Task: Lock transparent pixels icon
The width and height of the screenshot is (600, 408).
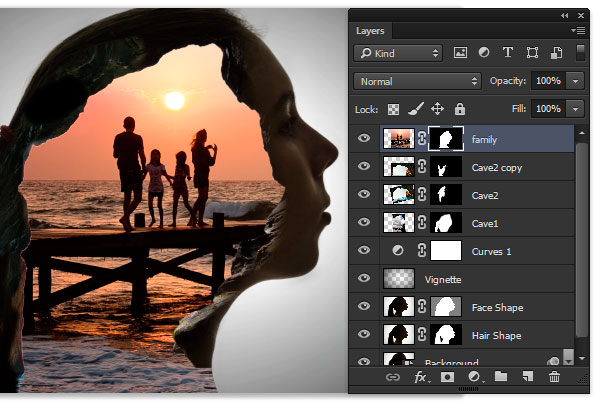Action: [x=393, y=109]
